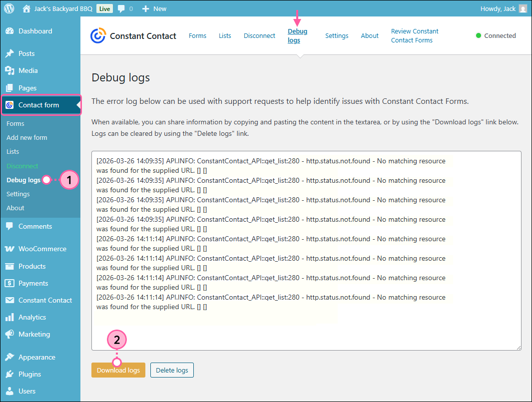Click the Download logs button

coord(118,370)
